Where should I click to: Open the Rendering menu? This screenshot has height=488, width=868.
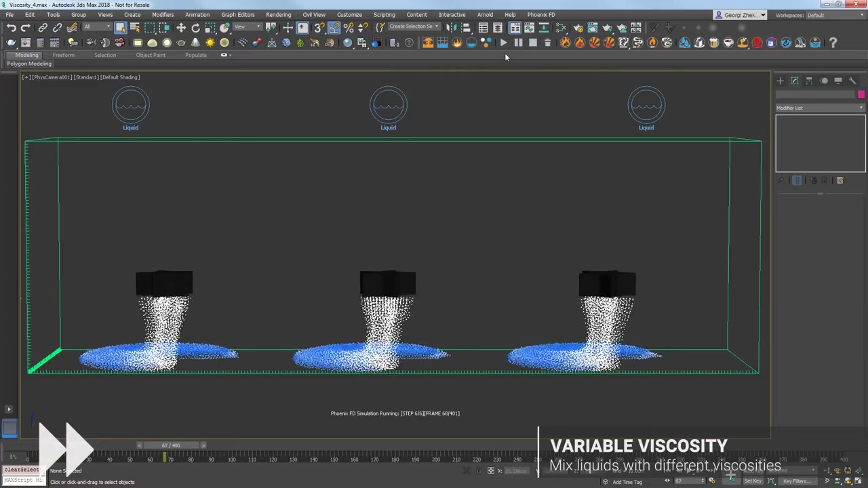pos(279,14)
